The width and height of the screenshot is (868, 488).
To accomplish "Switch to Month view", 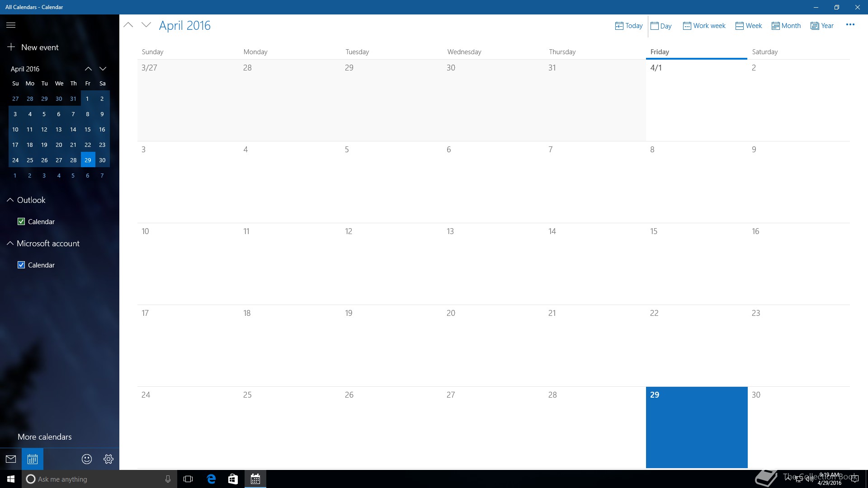I will click(786, 26).
